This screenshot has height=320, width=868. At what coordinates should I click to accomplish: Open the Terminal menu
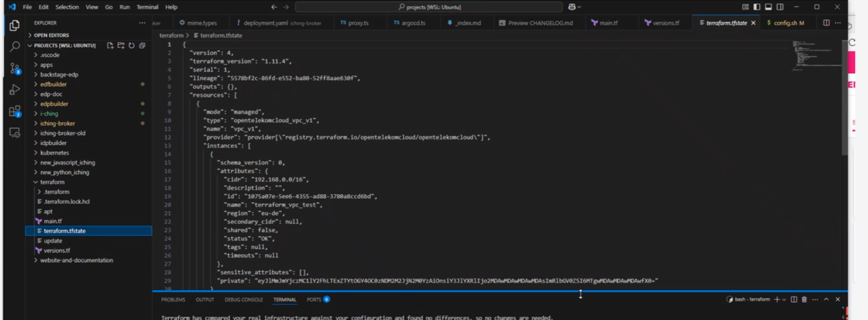pos(148,7)
